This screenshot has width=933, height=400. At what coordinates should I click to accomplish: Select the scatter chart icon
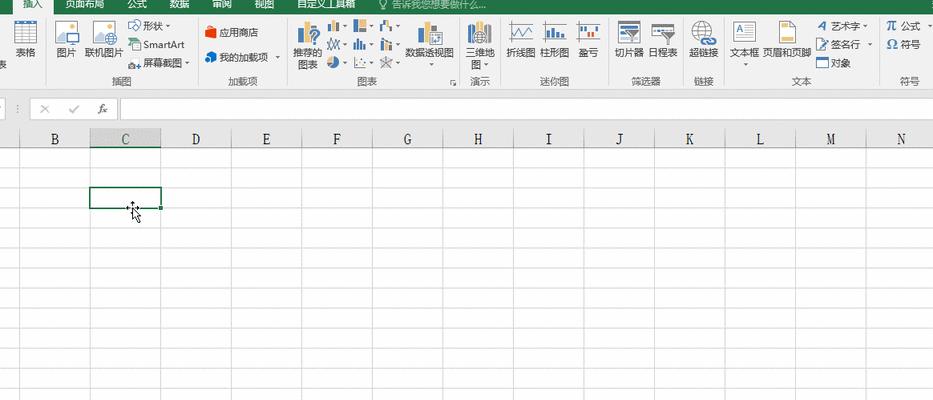[360, 62]
